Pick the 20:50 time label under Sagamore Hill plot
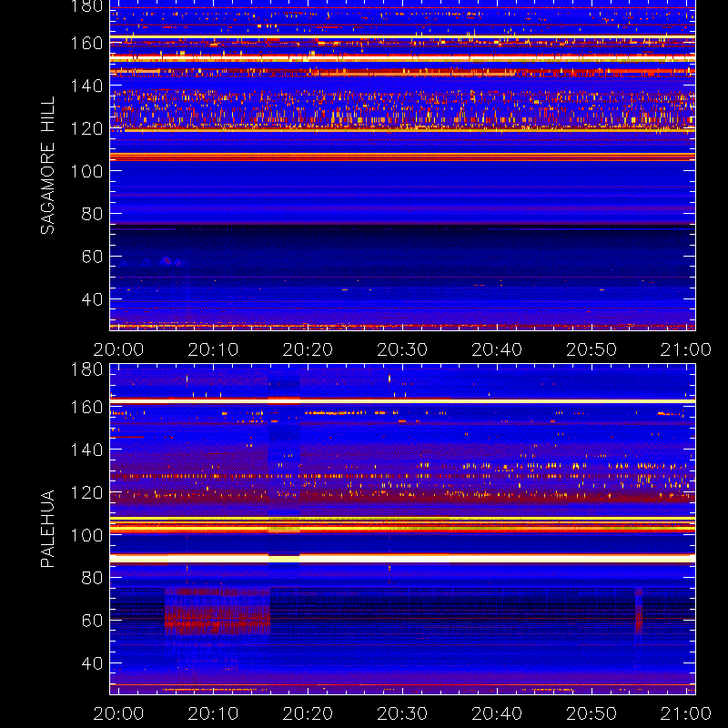 click(591, 349)
